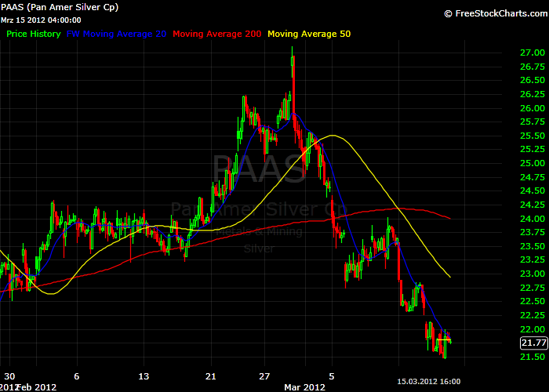Click the 15.03.2012 16:00 timestamp label
The height and width of the screenshot is (392, 549).
click(429, 382)
